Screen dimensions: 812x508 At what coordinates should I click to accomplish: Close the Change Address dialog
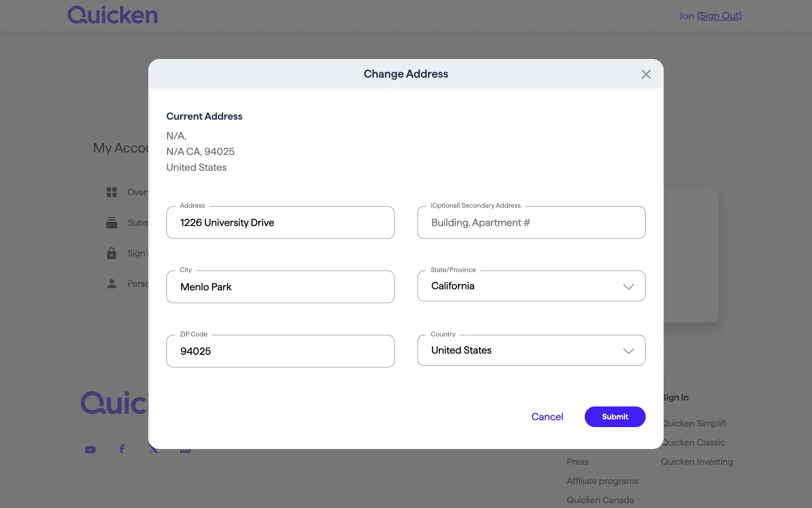(x=646, y=75)
